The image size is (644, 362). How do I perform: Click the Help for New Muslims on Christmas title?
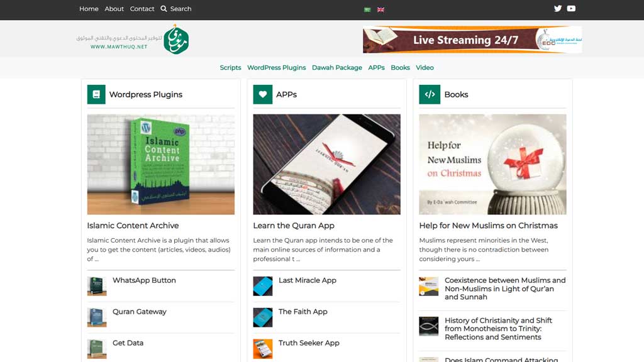coord(488,226)
